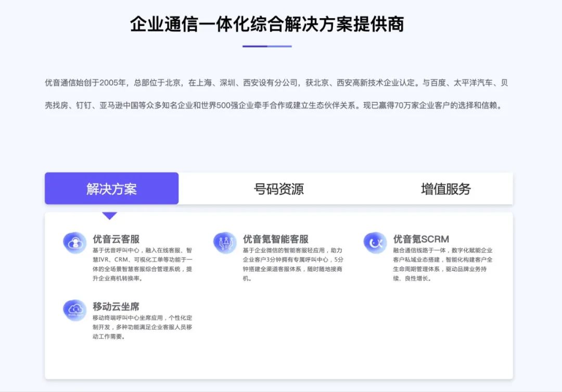Click description text 基于企业微信的智能客服轻应用
The height and width of the screenshot is (392, 562).
(x=293, y=264)
